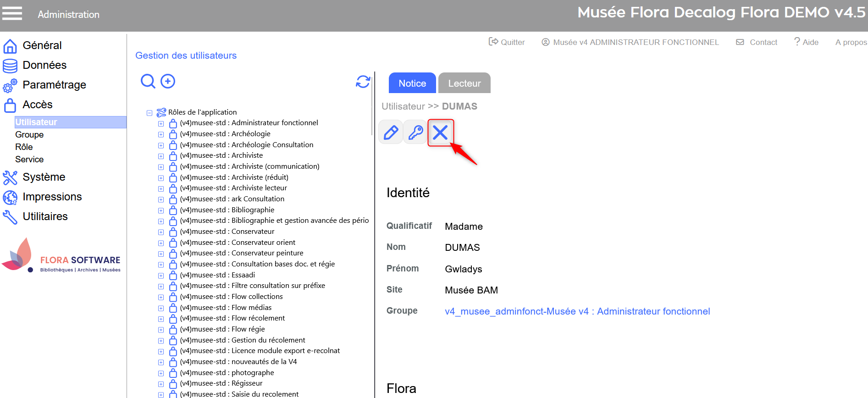Click the add user plus icon

(168, 81)
